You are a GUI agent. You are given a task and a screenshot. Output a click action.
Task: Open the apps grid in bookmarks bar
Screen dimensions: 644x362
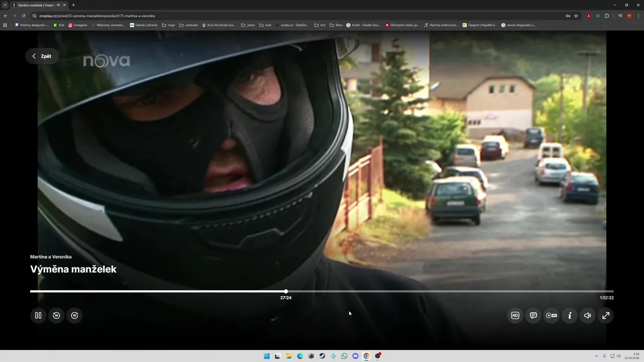(x=5, y=25)
